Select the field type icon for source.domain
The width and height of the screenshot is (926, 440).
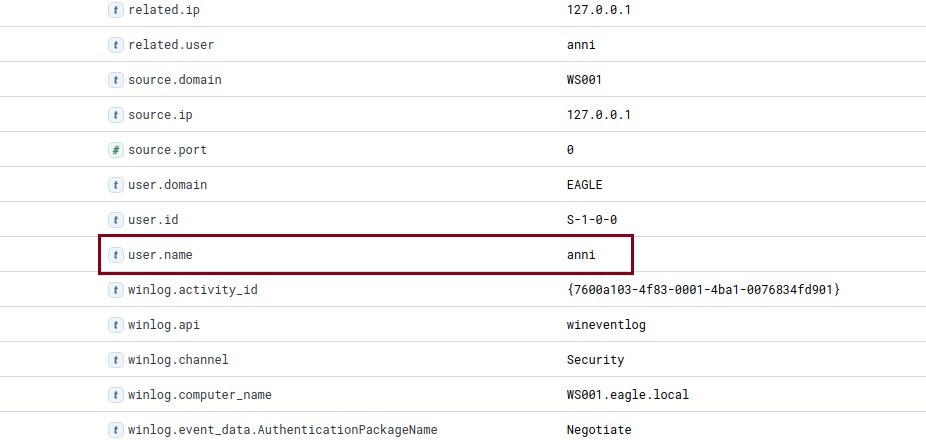pyautogui.click(x=116, y=80)
